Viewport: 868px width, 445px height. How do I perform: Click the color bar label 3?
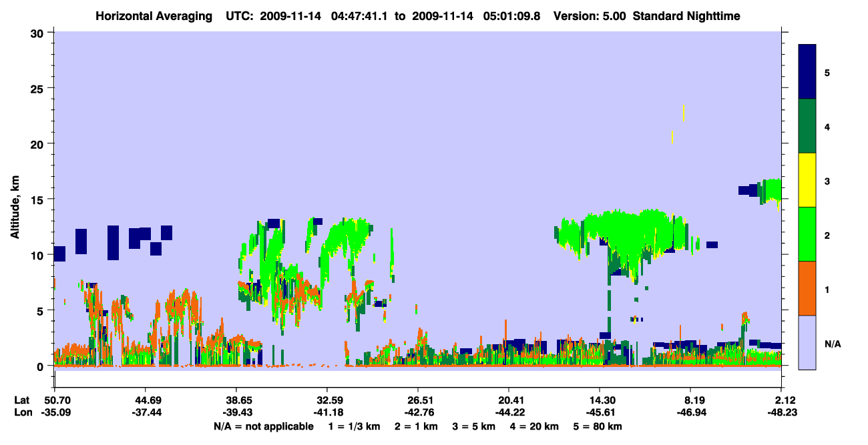pos(827,180)
